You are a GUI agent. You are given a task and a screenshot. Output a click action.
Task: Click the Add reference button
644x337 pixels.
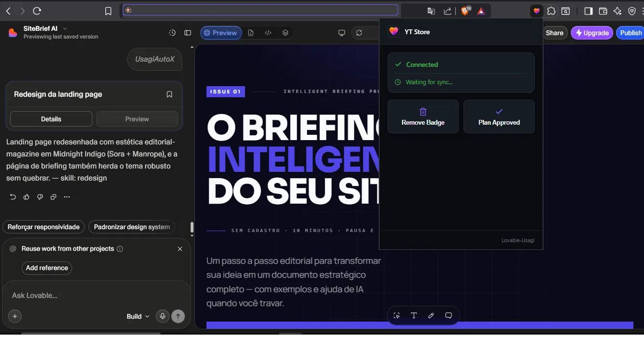(x=47, y=268)
